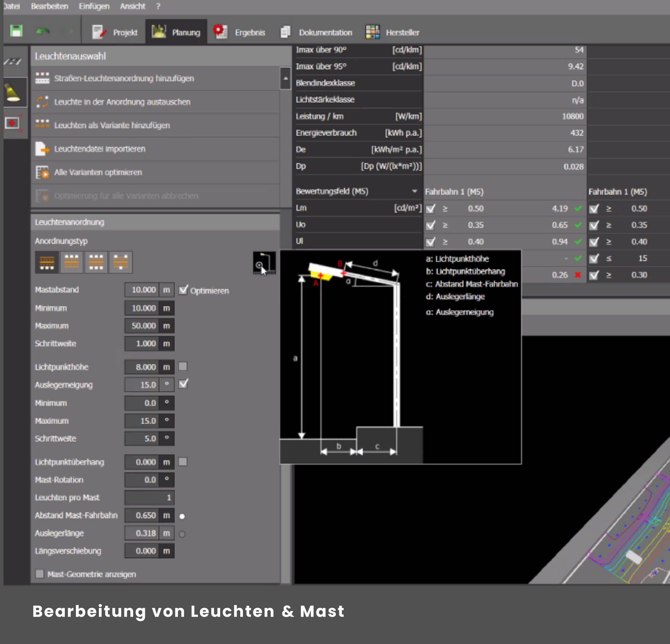Select the second Anordnungstyp arrangement icon
Image resolution: width=670 pixels, height=644 pixels.
[71, 262]
